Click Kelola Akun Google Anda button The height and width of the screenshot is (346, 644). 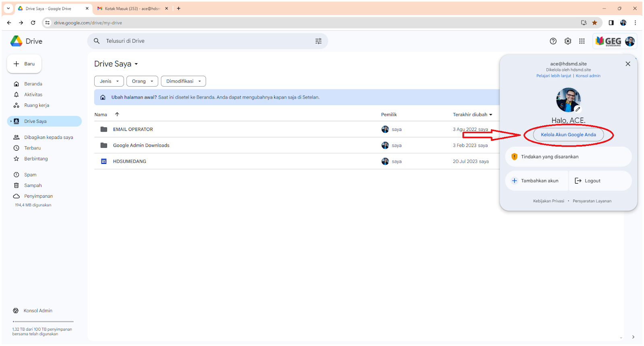point(568,135)
